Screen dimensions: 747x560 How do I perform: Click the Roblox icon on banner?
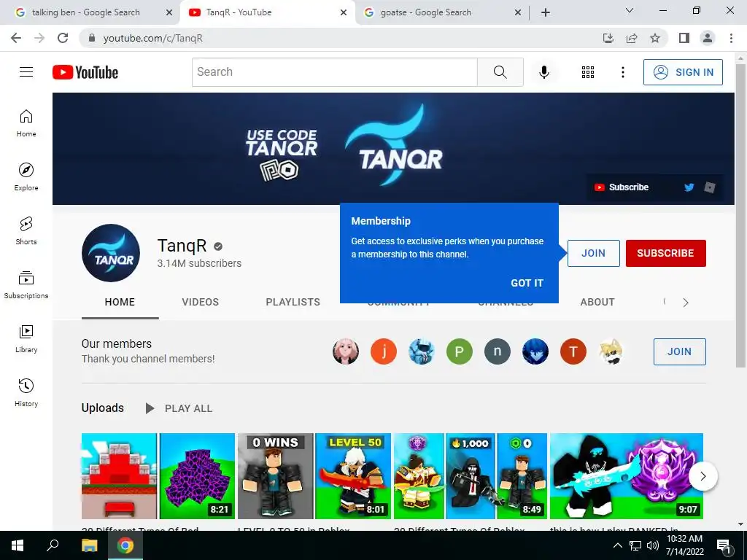(x=710, y=187)
